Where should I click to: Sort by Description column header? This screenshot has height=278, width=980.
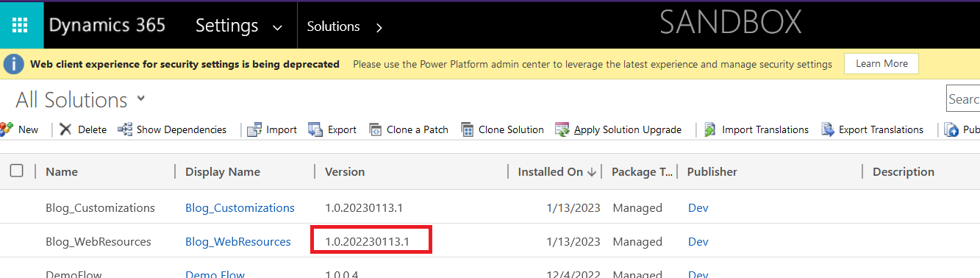click(x=904, y=172)
